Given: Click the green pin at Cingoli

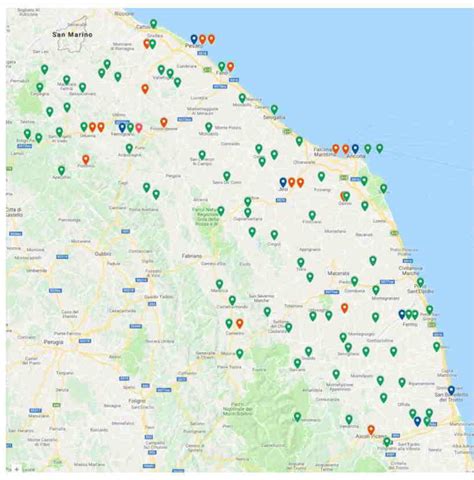Looking at the screenshot, I should pos(274,235).
